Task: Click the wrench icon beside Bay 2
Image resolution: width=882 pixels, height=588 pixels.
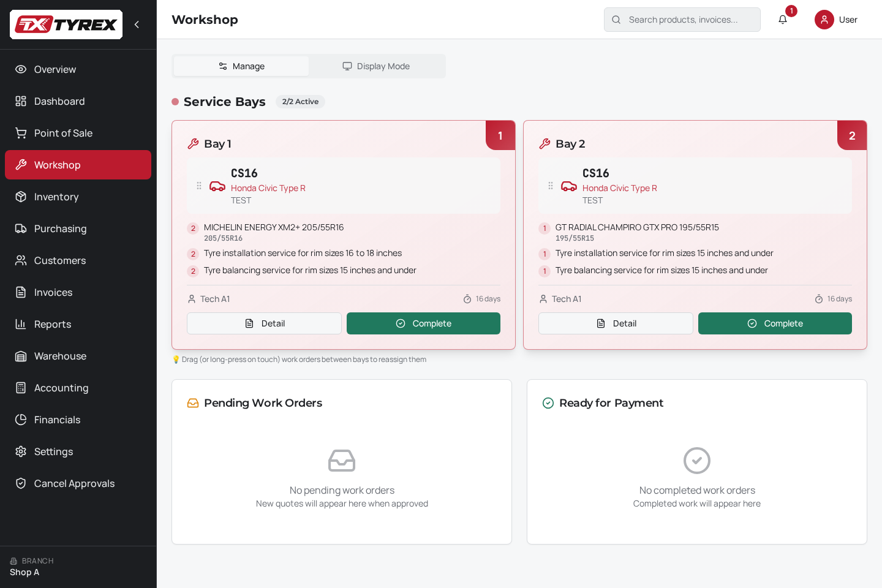Action: 545,144
